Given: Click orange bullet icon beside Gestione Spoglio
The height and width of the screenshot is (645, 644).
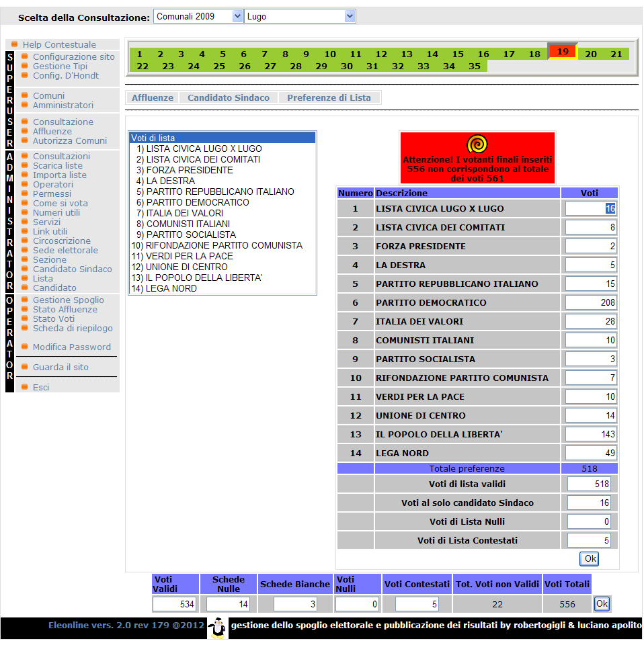Looking at the screenshot, I should coord(25,300).
